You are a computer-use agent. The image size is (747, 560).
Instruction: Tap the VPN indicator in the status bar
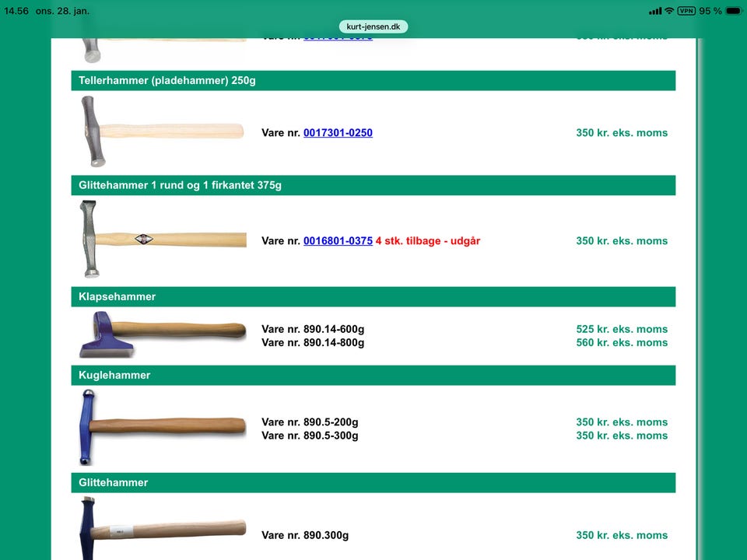pos(686,10)
